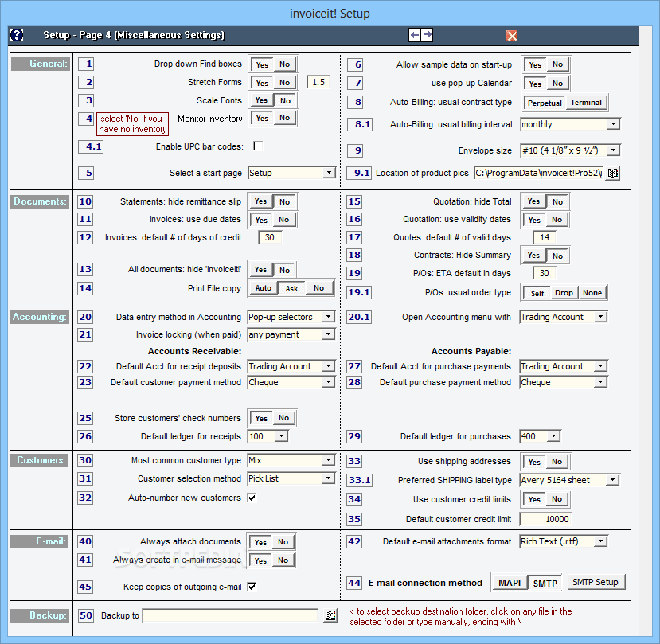This screenshot has width=660, height=644.
Task: Set Quotation hide Total to Yes
Action: pos(533,201)
